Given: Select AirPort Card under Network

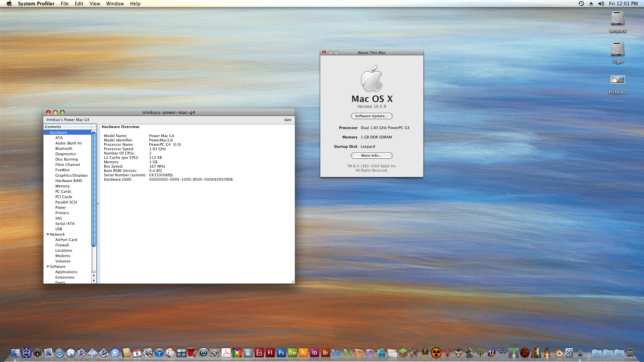Looking at the screenshot, I should coord(66,240).
